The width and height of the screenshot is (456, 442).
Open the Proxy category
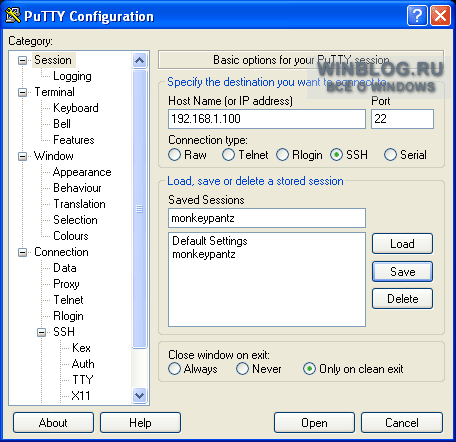coord(66,284)
